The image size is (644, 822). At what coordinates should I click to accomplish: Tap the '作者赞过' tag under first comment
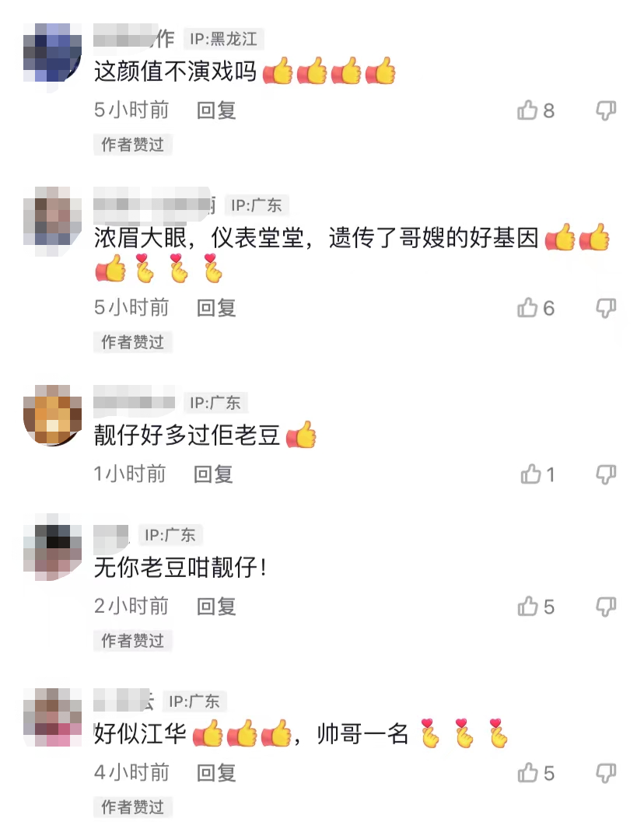[133, 144]
